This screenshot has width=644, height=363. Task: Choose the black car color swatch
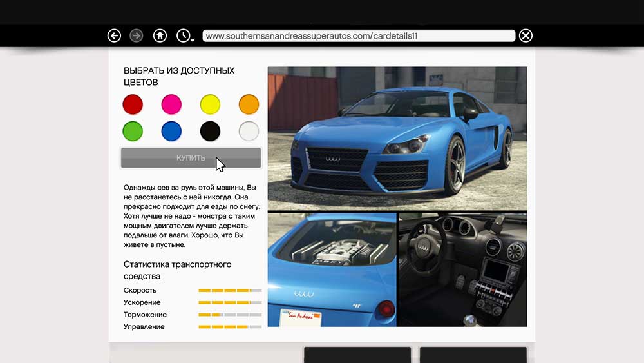pyautogui.click(x=210, y=131)
